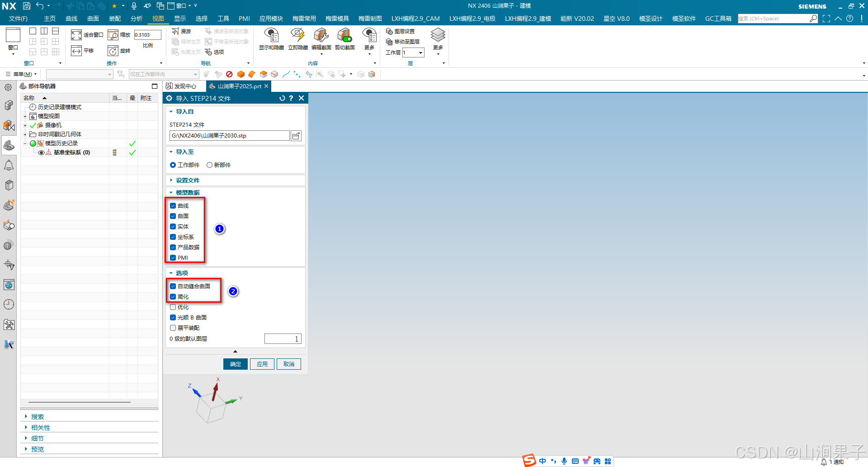Click the red no-selection filter icon
The image size is (868, 467).
pos(229,74)
